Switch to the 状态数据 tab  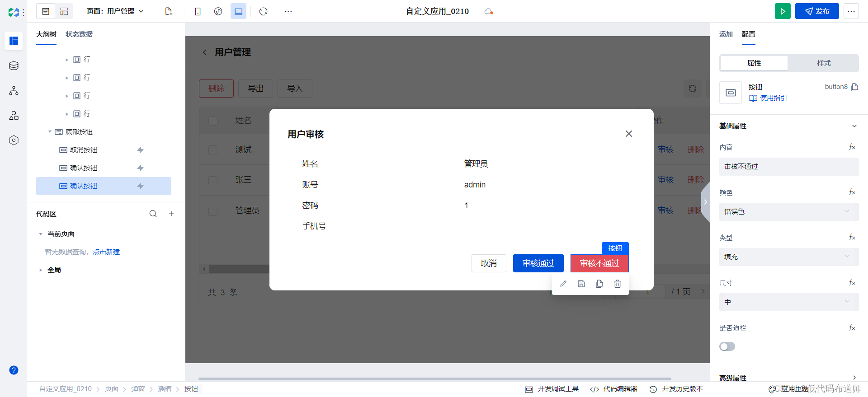79,34
